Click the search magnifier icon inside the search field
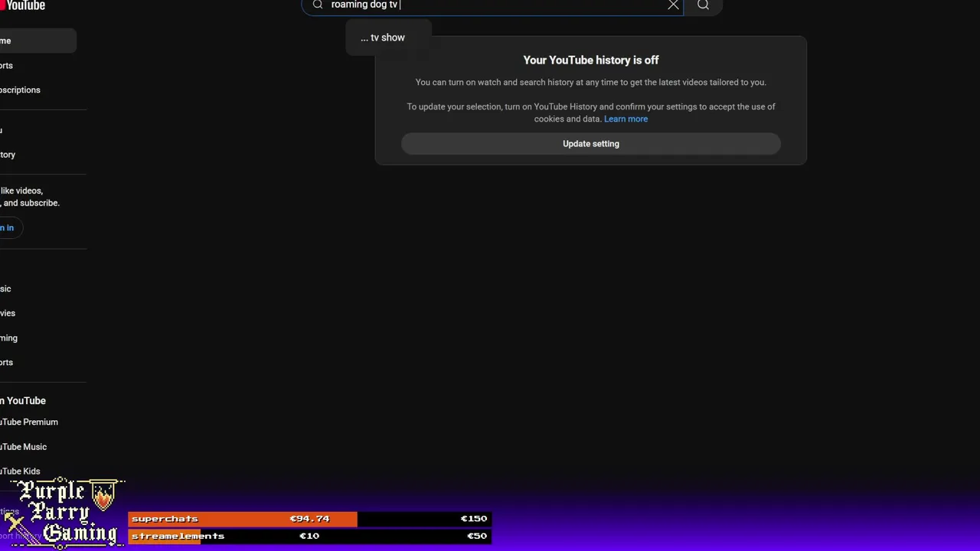980x551 pixels. point(318,5)
